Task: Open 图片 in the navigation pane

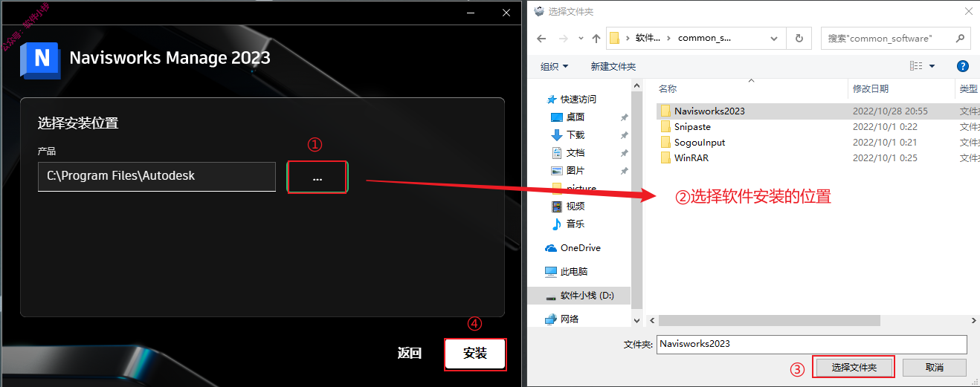Action: [x=576, y=170]
